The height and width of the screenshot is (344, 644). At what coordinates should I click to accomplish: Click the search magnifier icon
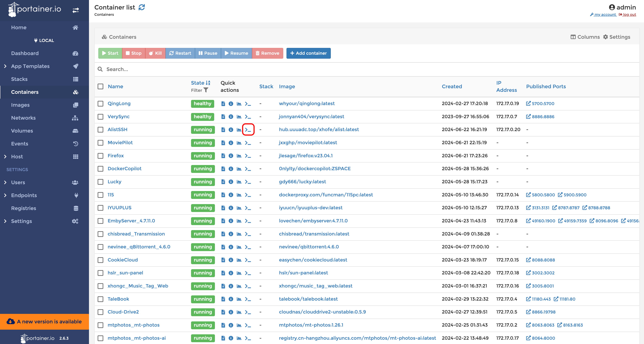tap(100, 69)
